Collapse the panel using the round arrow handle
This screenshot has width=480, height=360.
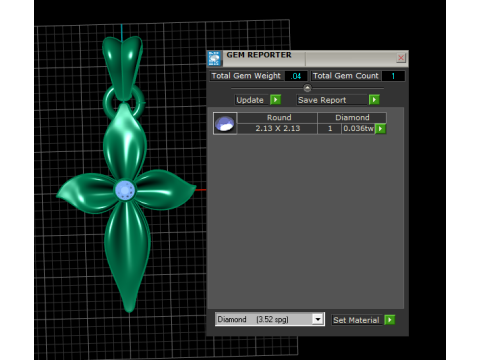(x=307, y=88)
